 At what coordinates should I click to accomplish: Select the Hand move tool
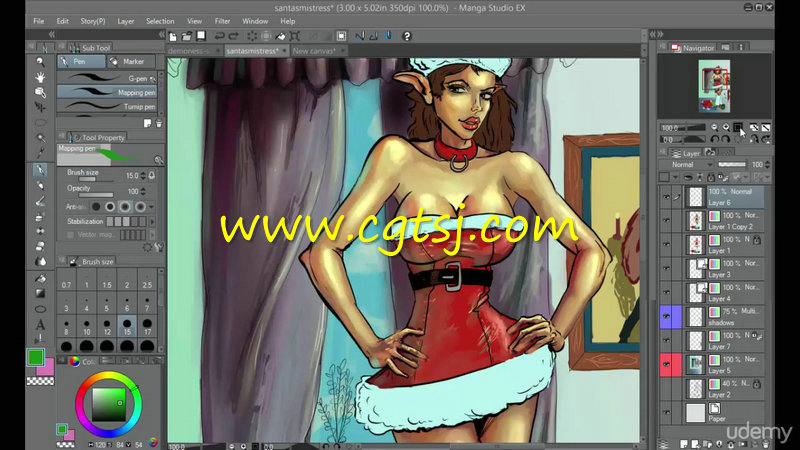[x=40, y=77]
